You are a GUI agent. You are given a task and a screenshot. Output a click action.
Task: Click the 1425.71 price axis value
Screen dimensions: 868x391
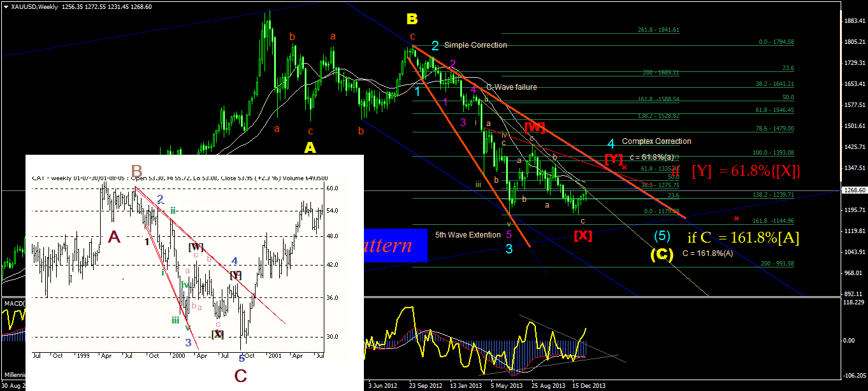[x=853, y=147]
